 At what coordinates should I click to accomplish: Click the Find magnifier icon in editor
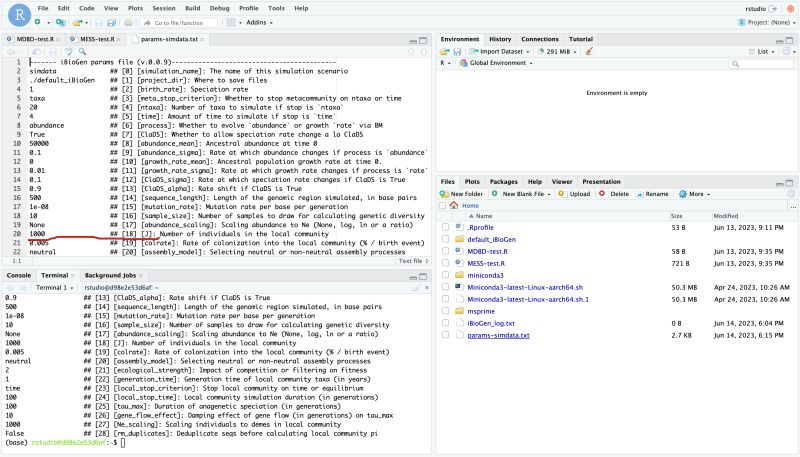(x=83, y=52)
